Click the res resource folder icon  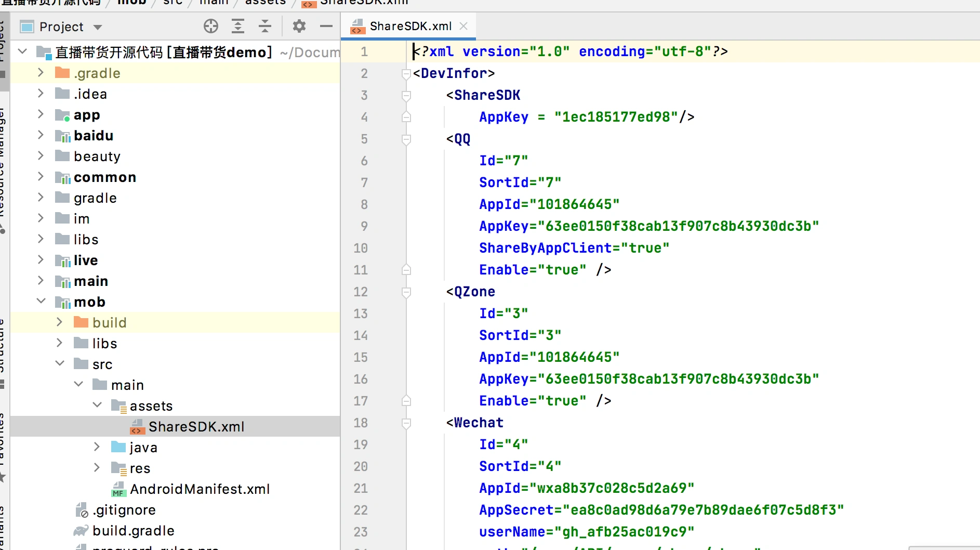(x=119, y=469)
